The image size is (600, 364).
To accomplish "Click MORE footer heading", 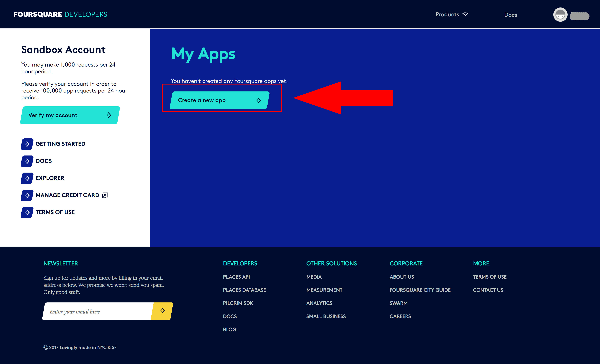I will 481,263.
